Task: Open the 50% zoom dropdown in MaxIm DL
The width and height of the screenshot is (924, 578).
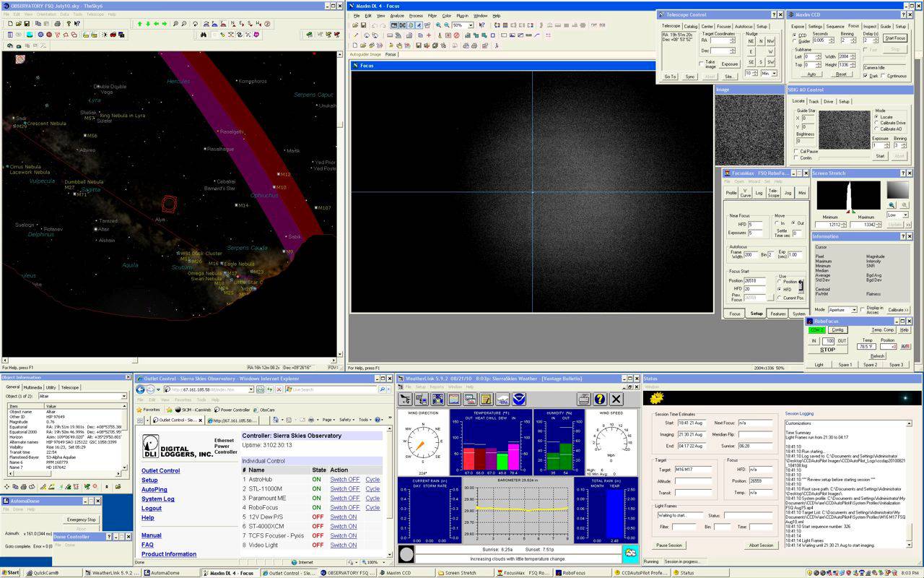Action: coord(471,25)
